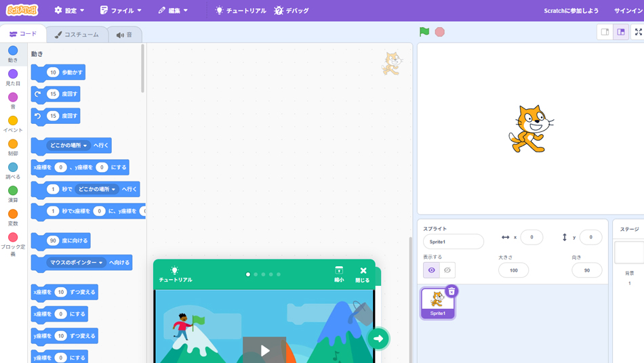Select the Sprite1 thumbnail
The width and height of the screenshot is (644, 363).
438,303
